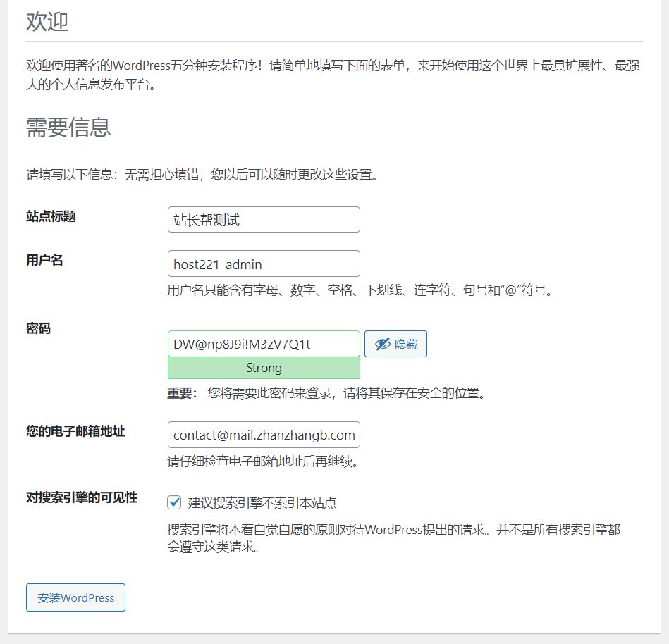Viewport: 669px width, 644px height.
Task: Click the green Strong password strength bar
Action: (264, 368)
